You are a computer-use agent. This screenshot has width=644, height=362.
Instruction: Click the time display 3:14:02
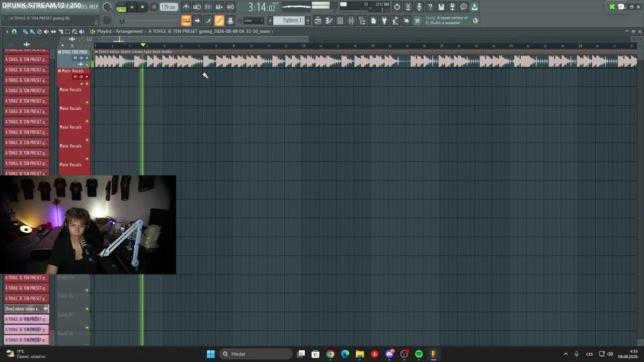(262, 7)
